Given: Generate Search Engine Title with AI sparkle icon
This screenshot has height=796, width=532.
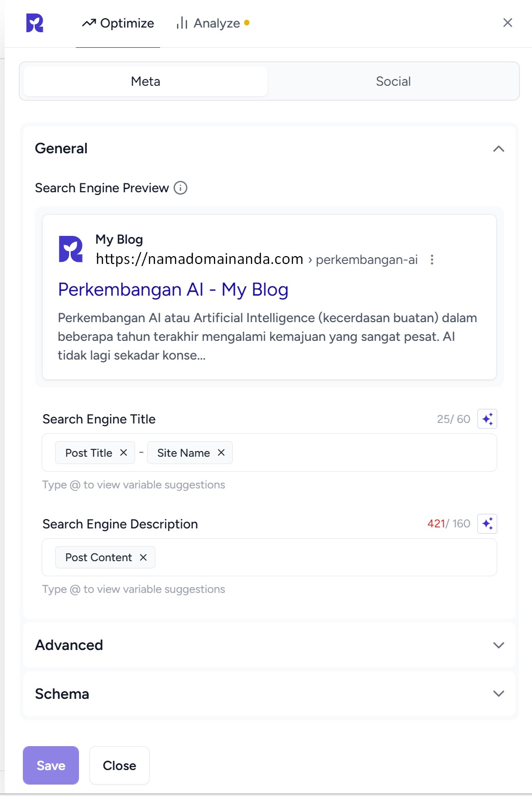Looking at the screenshot, I should pyautogui.click(x=487, y=419).
